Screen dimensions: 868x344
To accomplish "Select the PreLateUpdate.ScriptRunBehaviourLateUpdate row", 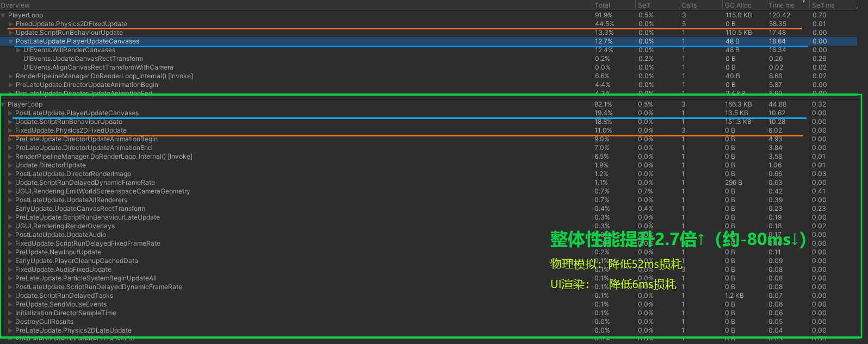I will click(429, 217).
